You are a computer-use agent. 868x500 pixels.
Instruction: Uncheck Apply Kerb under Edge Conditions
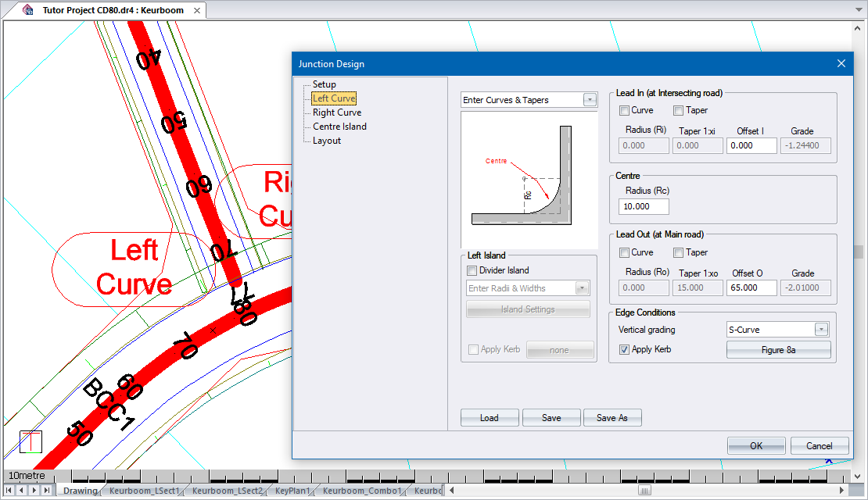624,350
